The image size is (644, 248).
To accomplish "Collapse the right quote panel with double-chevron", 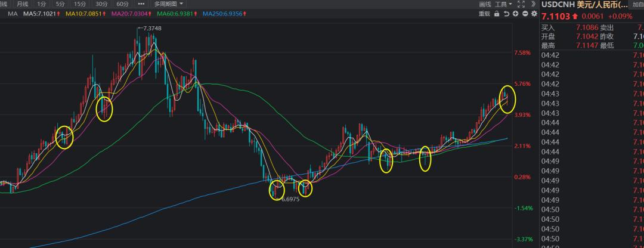I will pyautogui.click(x=533, y=4).
